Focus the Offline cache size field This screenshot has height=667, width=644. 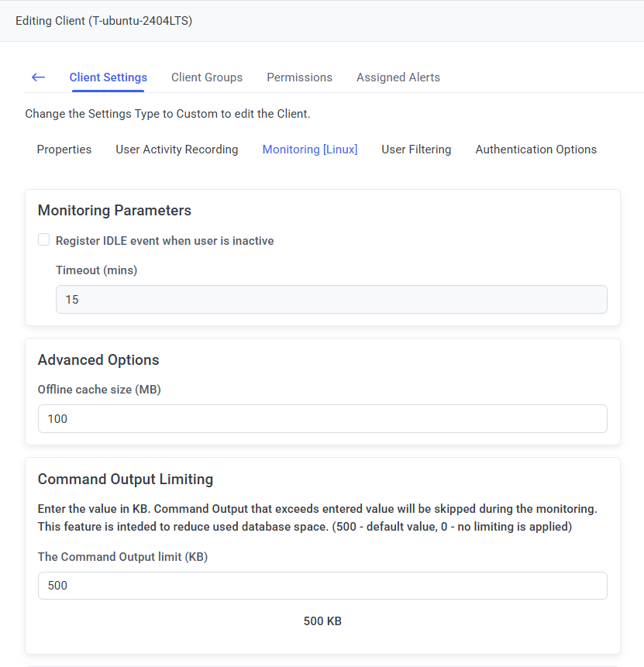click(x=322, y=419)
